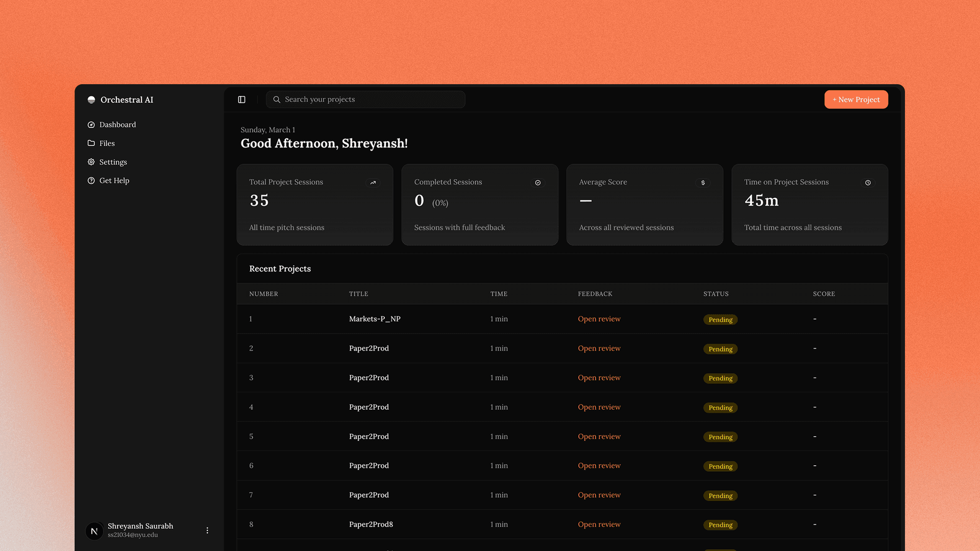
Task: Click the clock icon on Time on Project Sessions
Action: [x=868, y=183]
